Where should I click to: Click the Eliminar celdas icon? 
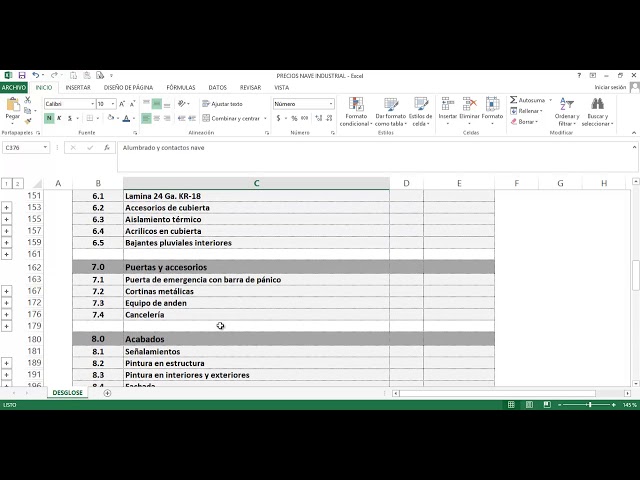(x=470, y=104)
